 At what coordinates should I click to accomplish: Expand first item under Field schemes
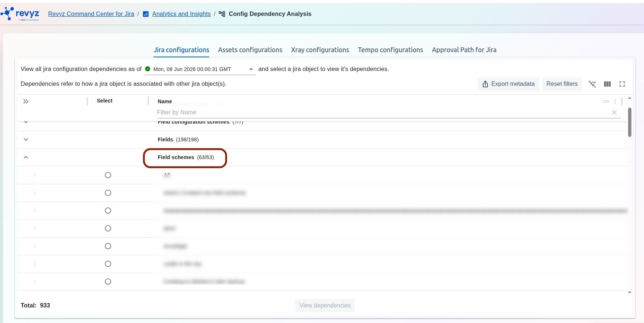point(35,175)
